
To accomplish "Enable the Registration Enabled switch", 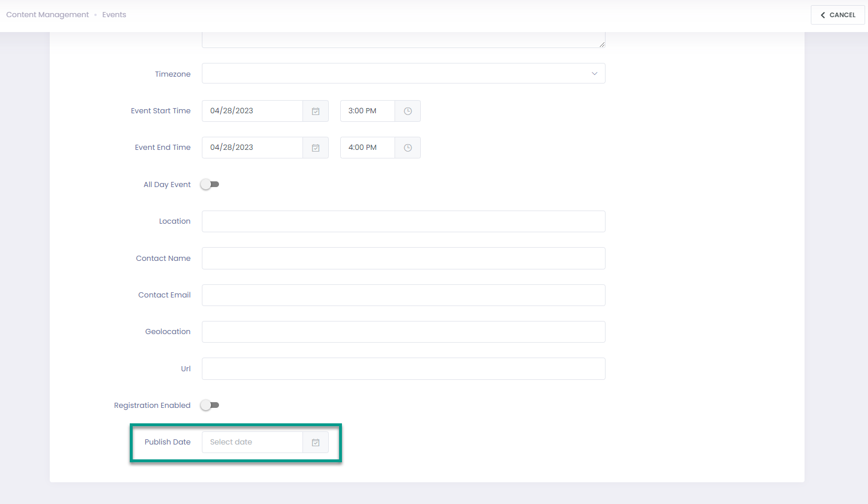I will click(x=210, y=405).
